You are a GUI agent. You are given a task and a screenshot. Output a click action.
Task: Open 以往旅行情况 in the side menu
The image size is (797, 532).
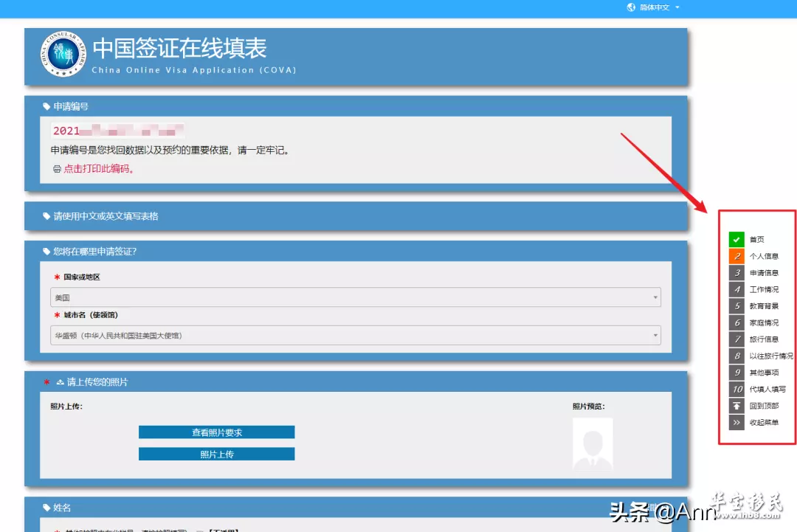click(x=770, y=356)
